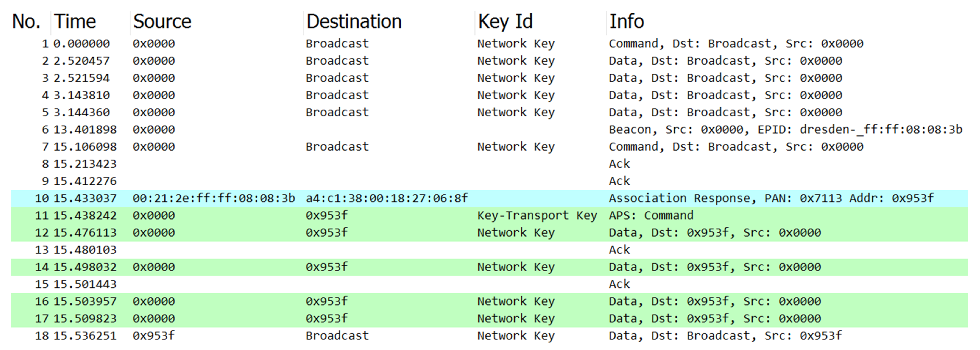The image size is (980, 350).
Task: Click destination address a4:c1:38:00:18:27:06:8f
Action: coord(386,198)
